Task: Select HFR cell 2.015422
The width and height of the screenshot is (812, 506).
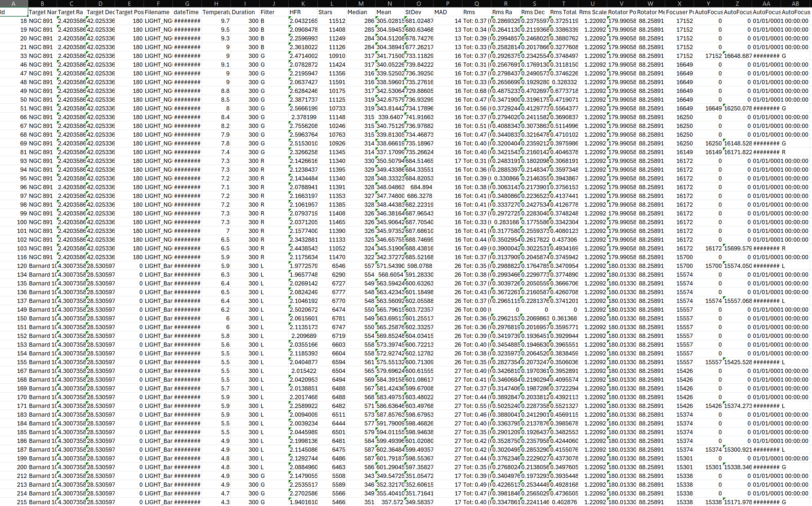Action: pos(303,371)
